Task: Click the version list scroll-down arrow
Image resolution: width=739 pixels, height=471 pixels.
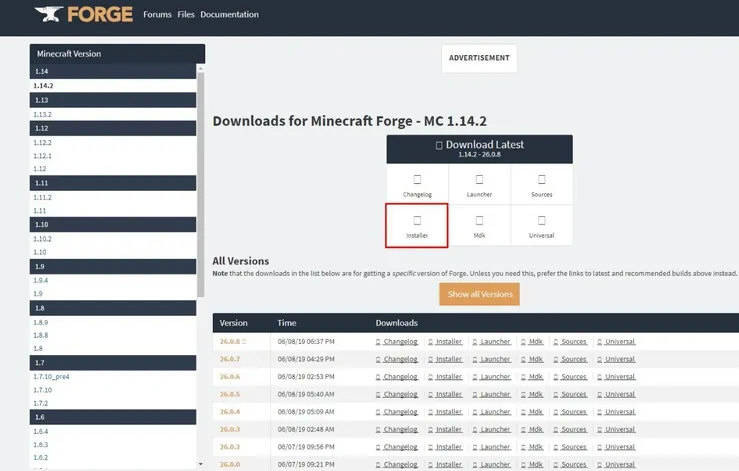Action: [201, 464]
